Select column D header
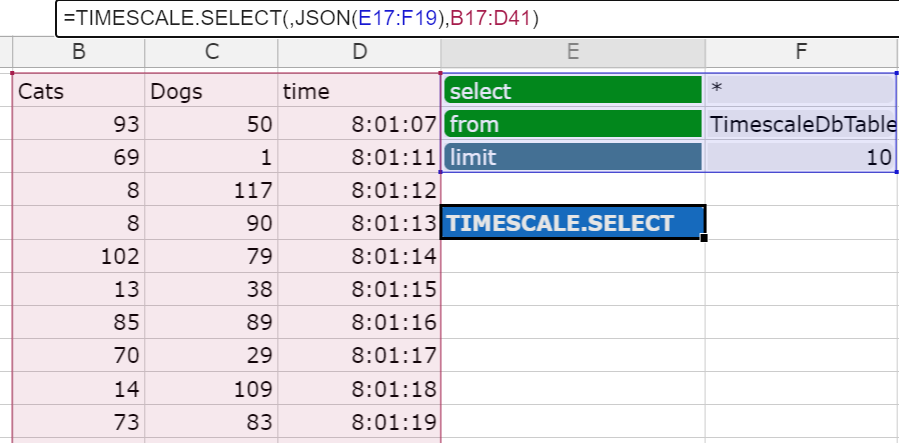899x443 pixels. (x=359, y=52)
